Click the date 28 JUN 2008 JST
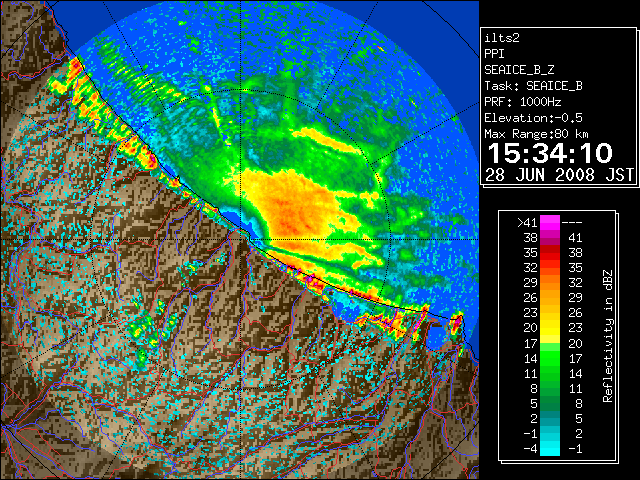The width and height of the screenshot is (640, 480). [x=559, y=175]
